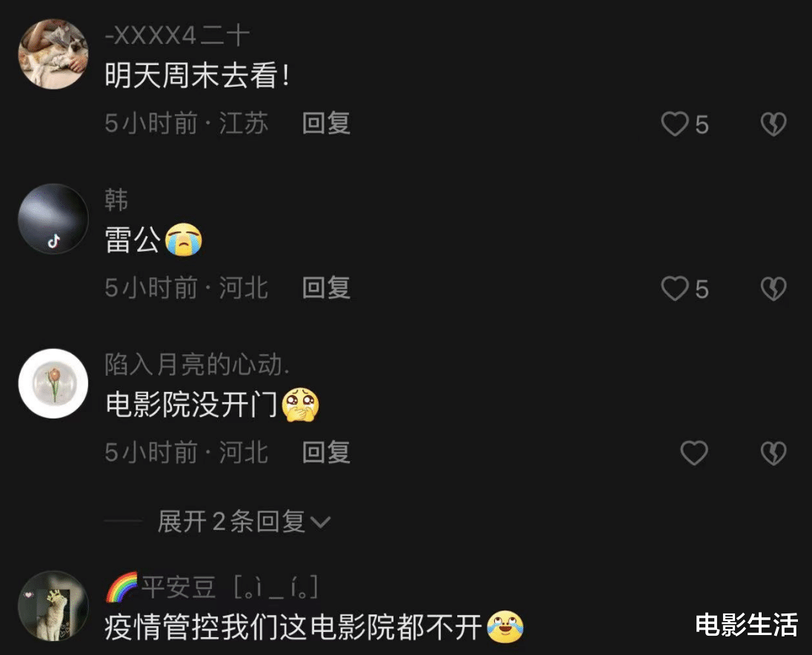Reply to the Jiangsu comment via 回复
The width and height of the screenshot is (812, 655).
(x=326, y=124)
